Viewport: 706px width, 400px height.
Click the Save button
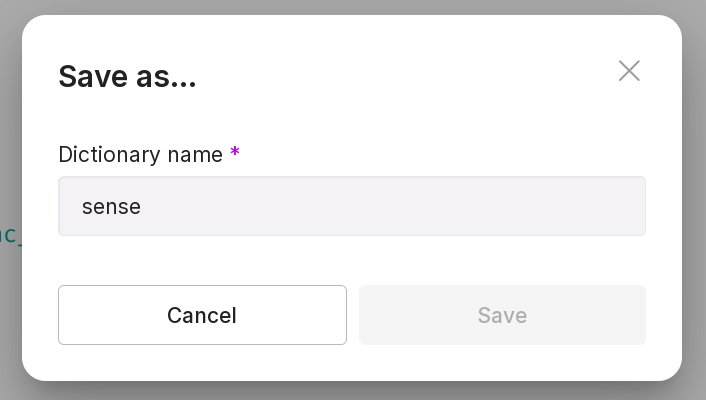(502, 315)
